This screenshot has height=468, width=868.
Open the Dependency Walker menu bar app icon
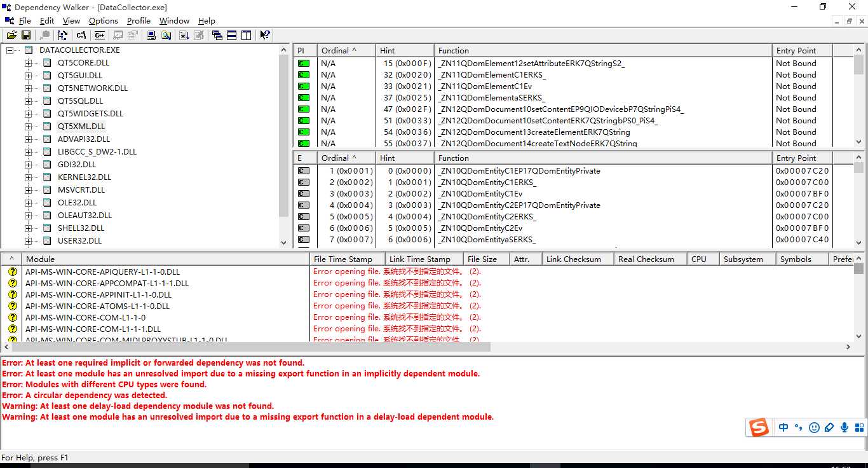(10, 20)
